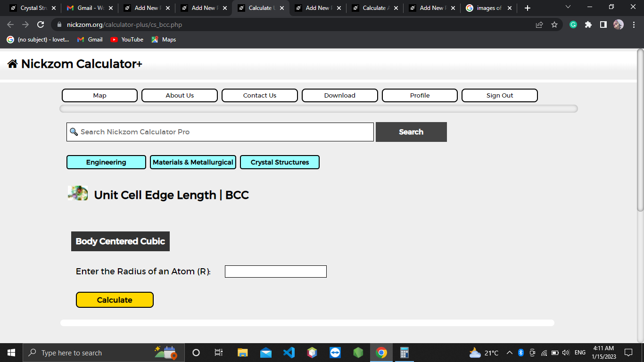The image size is (644, 362).
Task: Open the Calculator app from taskbar
Action: [x=404, y=353]
